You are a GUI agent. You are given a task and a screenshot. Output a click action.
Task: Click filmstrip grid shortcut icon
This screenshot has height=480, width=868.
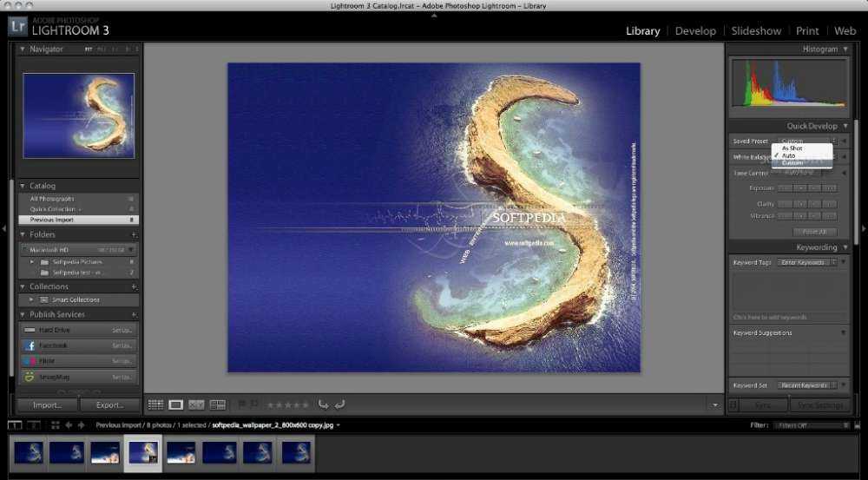click(x=56, y=425)
